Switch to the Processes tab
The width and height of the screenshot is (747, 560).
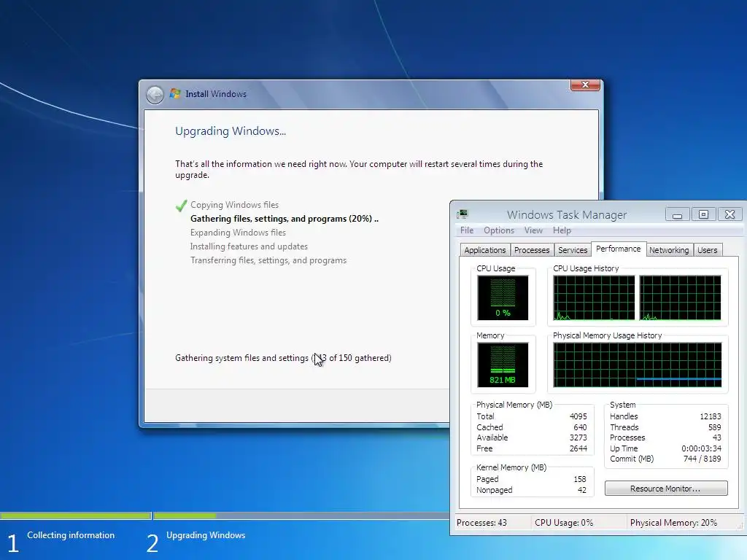tap(532, 250)
